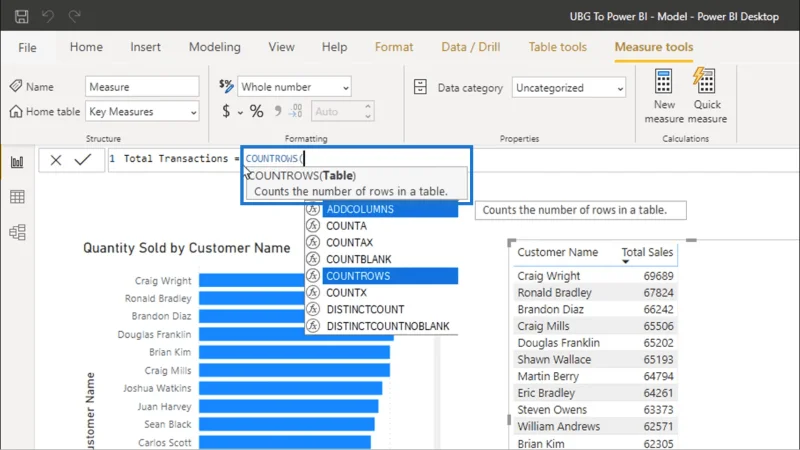This screenshot has height=450, width=800.
Task: Apply percentage format with % icon
Action: [x=257, y=111]
